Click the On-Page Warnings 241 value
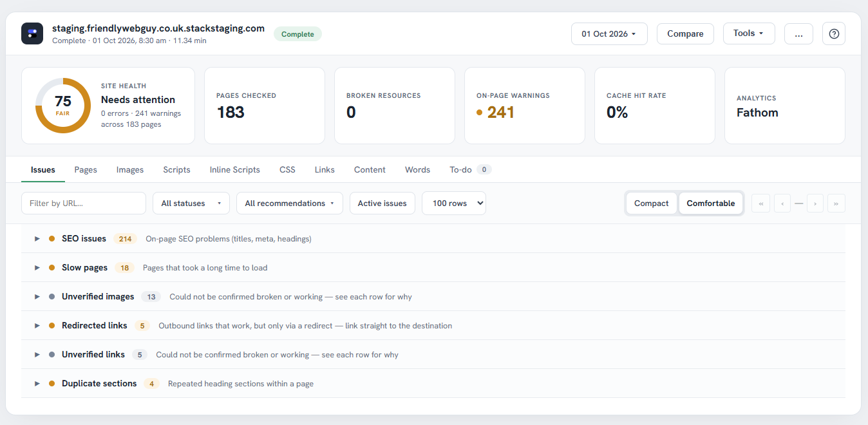The width and height of the screenshot is (868, 425). (x=500, y=113)
